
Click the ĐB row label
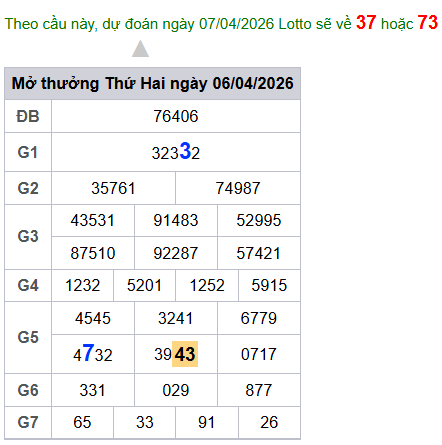(28, 116)
